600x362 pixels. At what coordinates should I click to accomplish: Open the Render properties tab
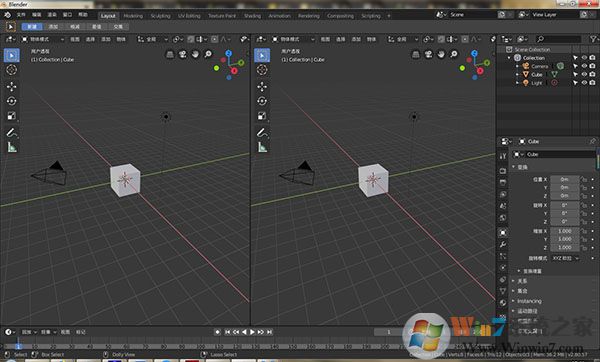[x=503, y=171]
